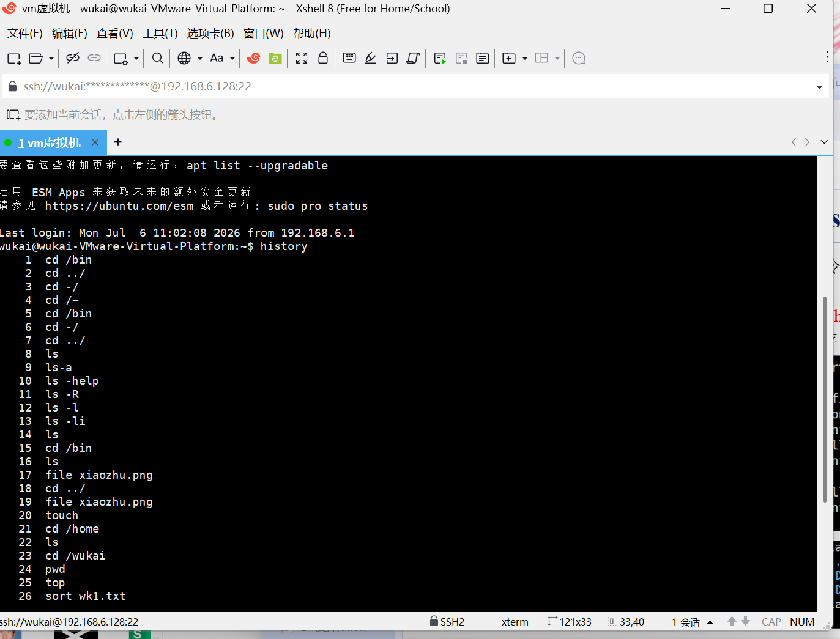This screenshot has width=840, height=639.
Task: Toggle full screen mode icon
Action: click(302, 58)
